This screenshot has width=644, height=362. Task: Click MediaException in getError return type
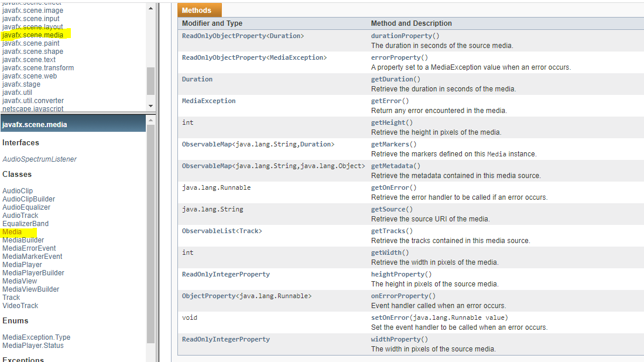(x=208, y=101)
